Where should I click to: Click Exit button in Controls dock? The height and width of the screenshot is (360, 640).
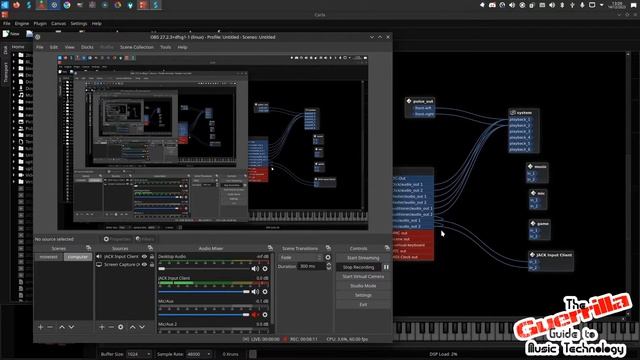[x=363, y=304]
